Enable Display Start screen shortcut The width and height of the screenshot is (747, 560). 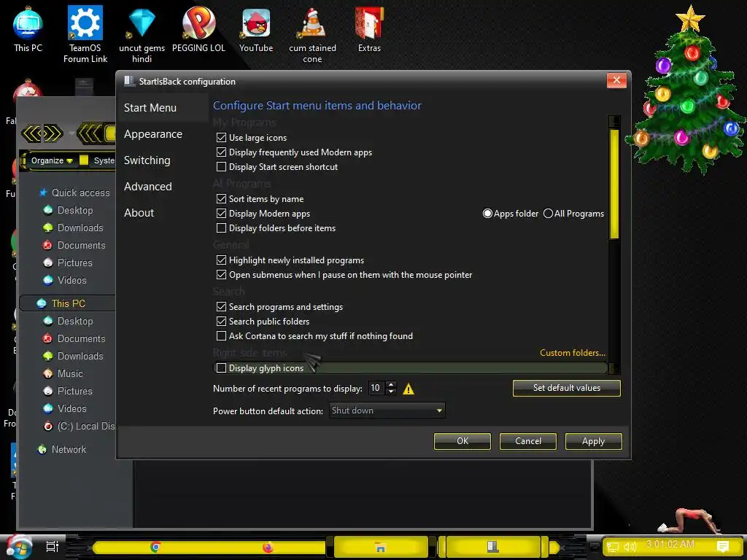[x=221, y=167]
